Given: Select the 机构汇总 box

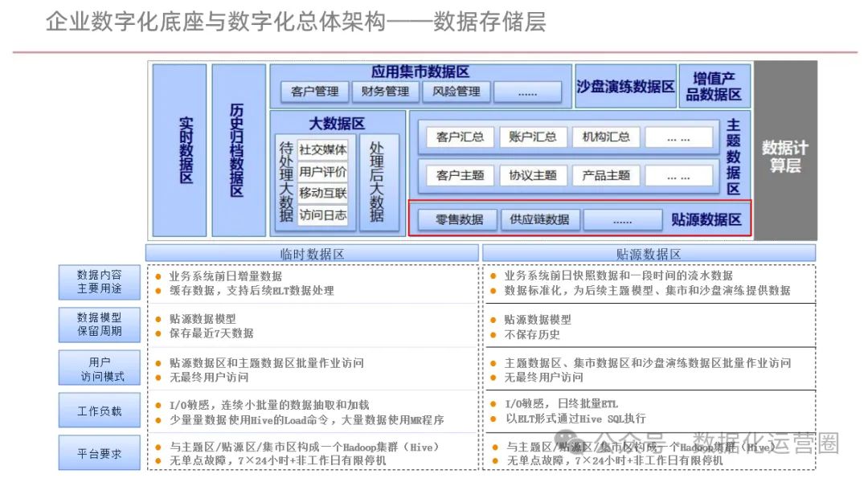Looking at the screenshot, I should tap(606, 137).
